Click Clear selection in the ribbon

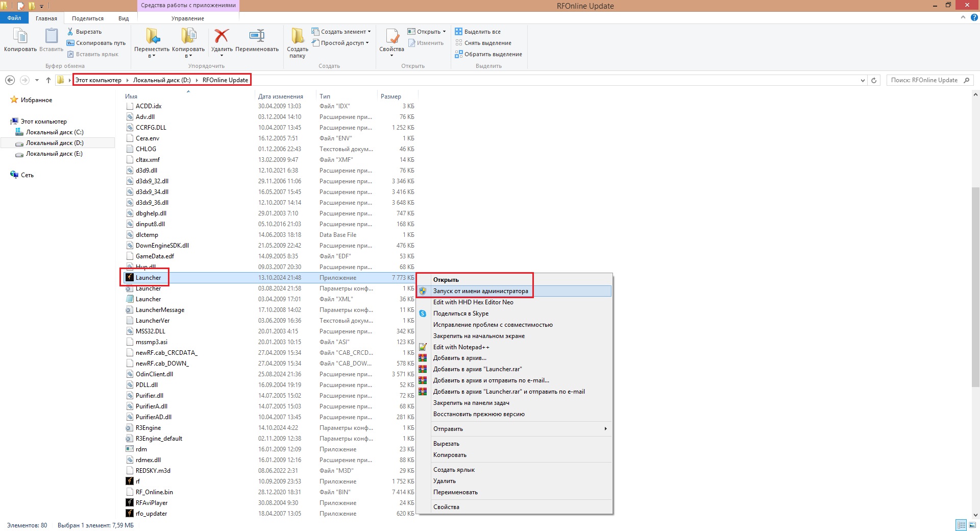pyautogui.click(x=483, y=43)
